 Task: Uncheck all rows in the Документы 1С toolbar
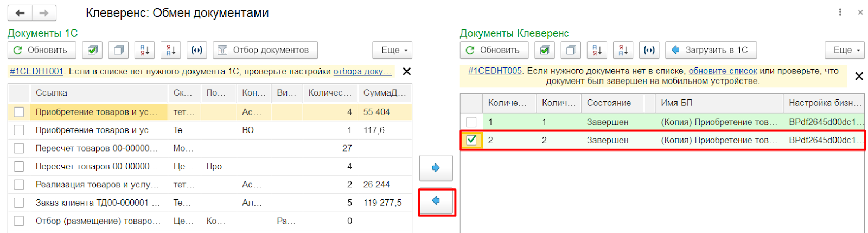tap(118, 50)
